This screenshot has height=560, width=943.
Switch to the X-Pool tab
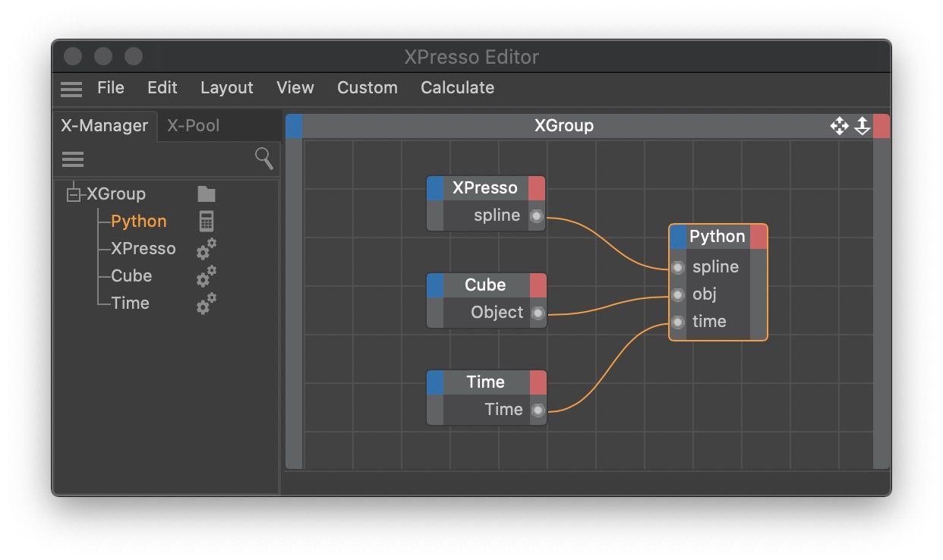tap(194, 126)
